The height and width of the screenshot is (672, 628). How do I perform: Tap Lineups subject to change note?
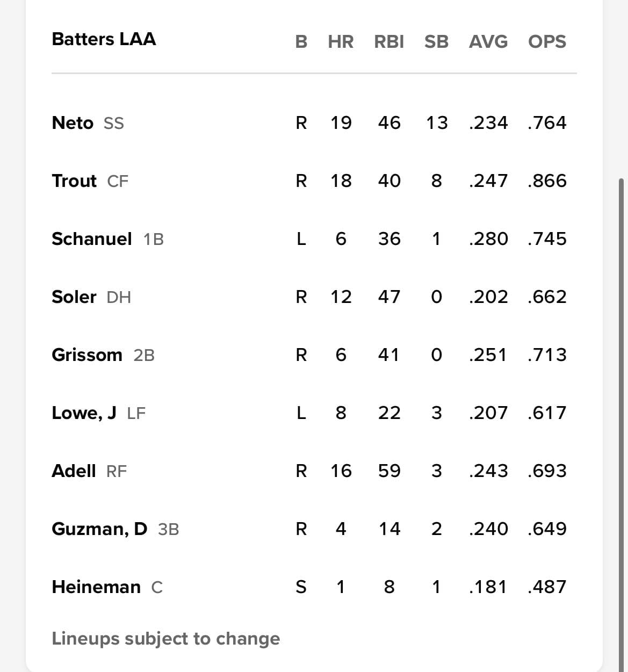[x=166, y=639]
